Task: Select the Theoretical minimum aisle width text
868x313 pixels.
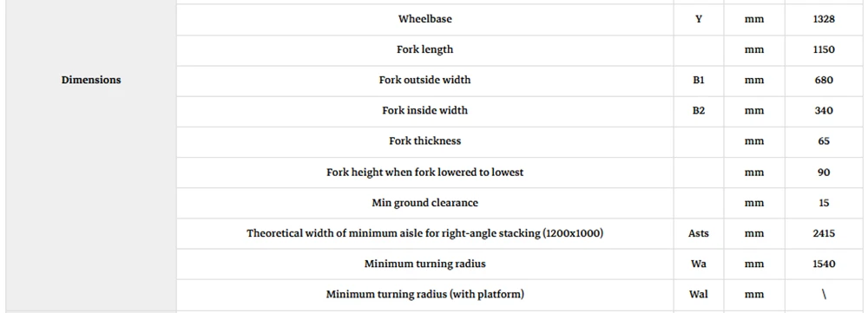Action: [x=424, y=233]
